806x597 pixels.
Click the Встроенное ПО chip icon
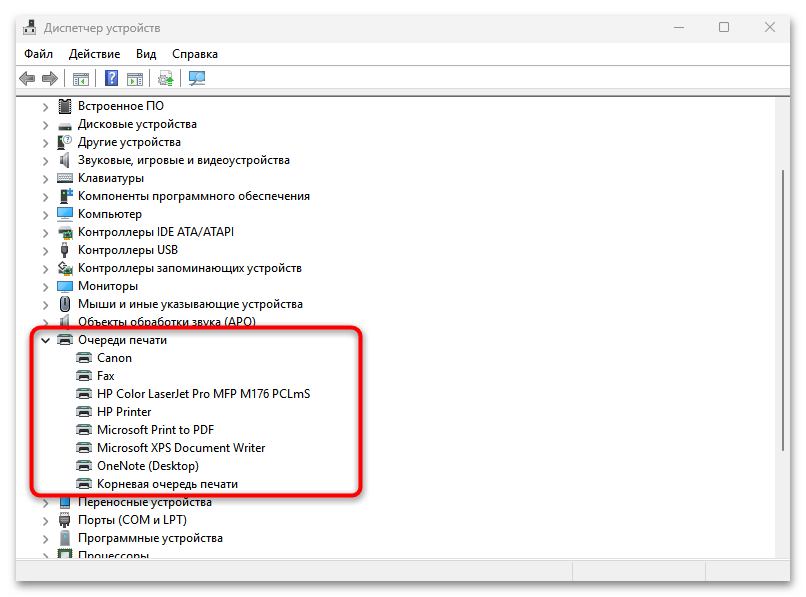coord(65,106)
